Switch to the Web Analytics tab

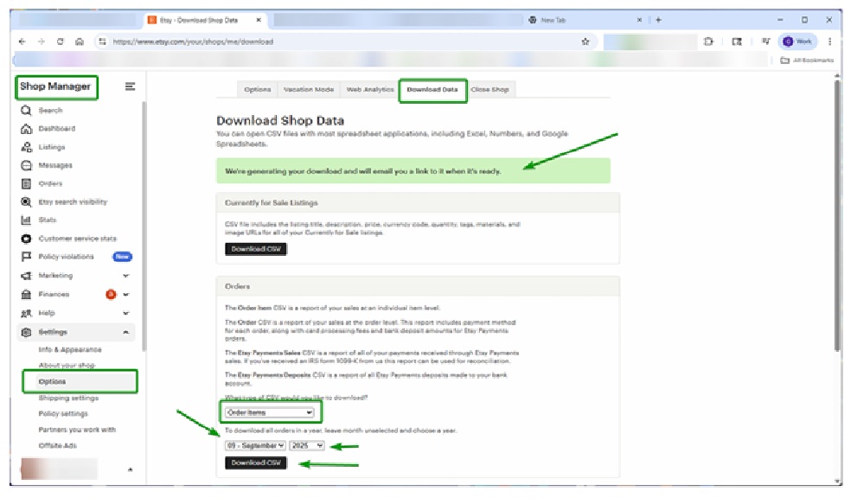click(x=370, y=89)
